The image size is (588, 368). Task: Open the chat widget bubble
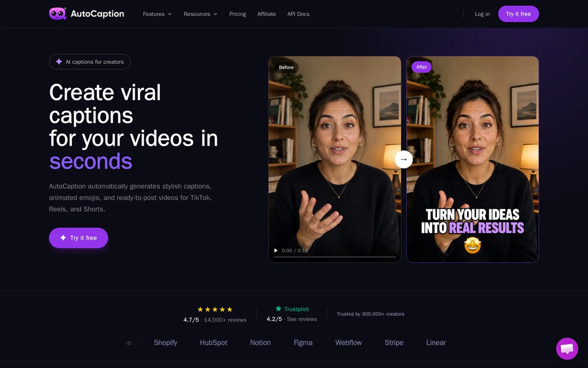point(567,348)
